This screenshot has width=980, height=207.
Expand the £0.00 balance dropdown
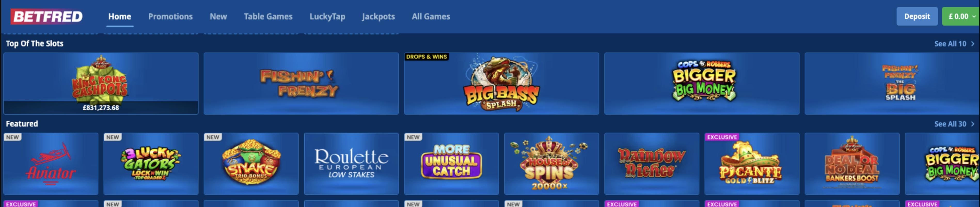pyautogui.click(x=961, y=16)
